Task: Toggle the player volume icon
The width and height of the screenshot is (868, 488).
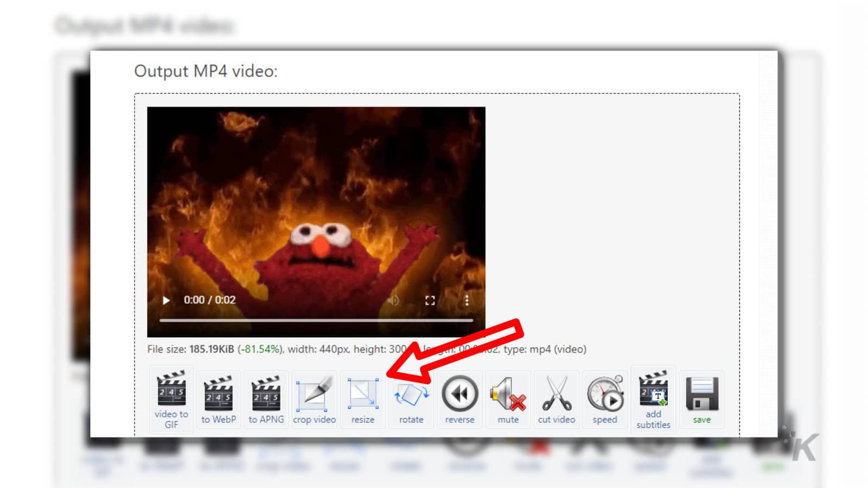Action: [x=393, y=300]
